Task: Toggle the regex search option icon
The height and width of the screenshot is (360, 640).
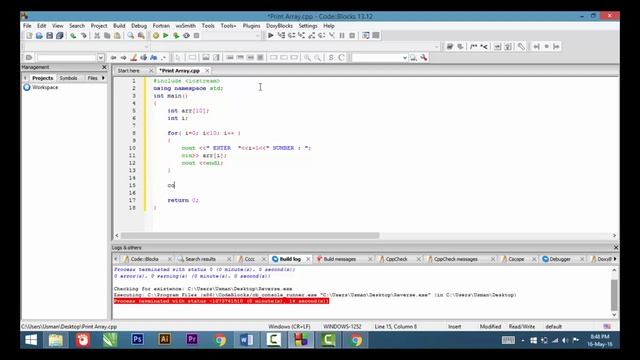Action: tap(163, 58)
